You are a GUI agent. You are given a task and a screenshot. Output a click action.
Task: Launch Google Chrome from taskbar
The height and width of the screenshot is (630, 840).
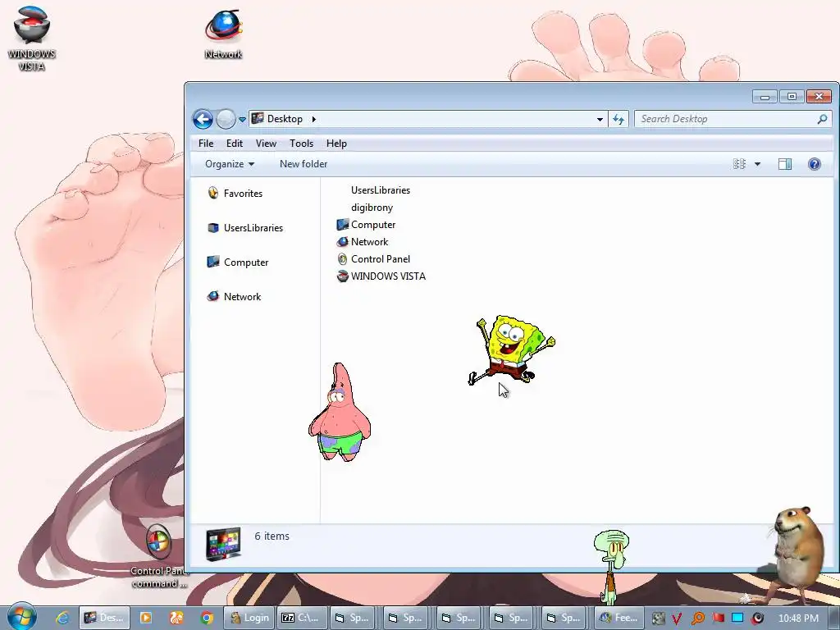pos(207,618)
